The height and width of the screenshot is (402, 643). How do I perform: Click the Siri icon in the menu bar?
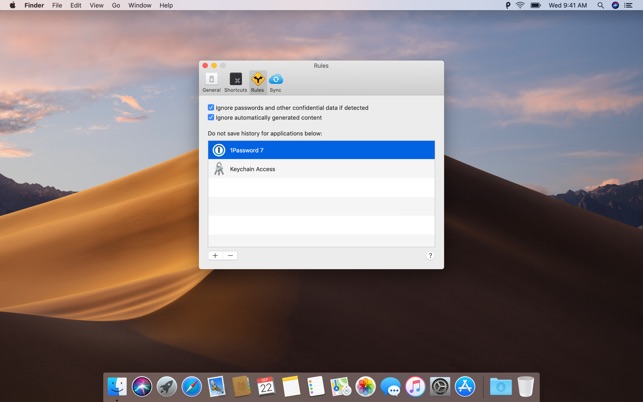click(x=615, y=5)
